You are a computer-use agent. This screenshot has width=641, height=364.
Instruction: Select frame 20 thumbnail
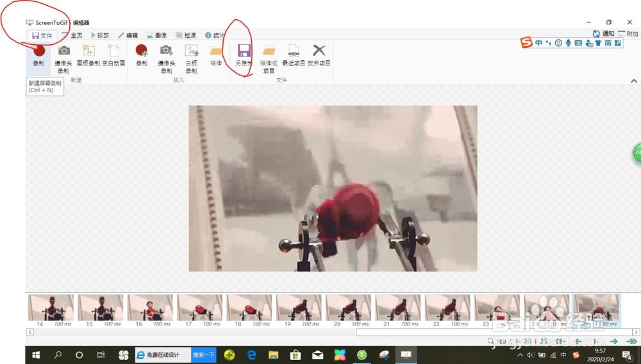(x=348, y=310)
